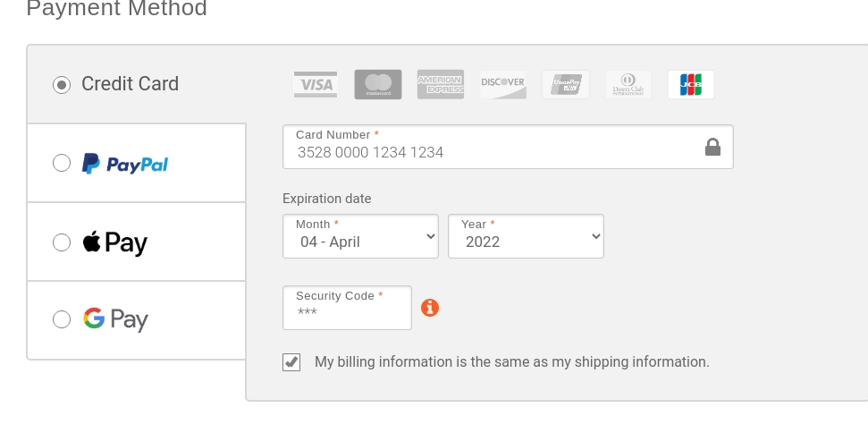Select the Google Pay radio button
The width and height of the screenshot is (868, 433).
(62, 319)
